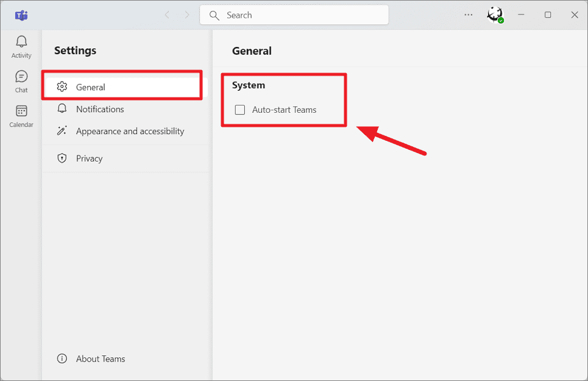Click the Settings panel title

76,50
